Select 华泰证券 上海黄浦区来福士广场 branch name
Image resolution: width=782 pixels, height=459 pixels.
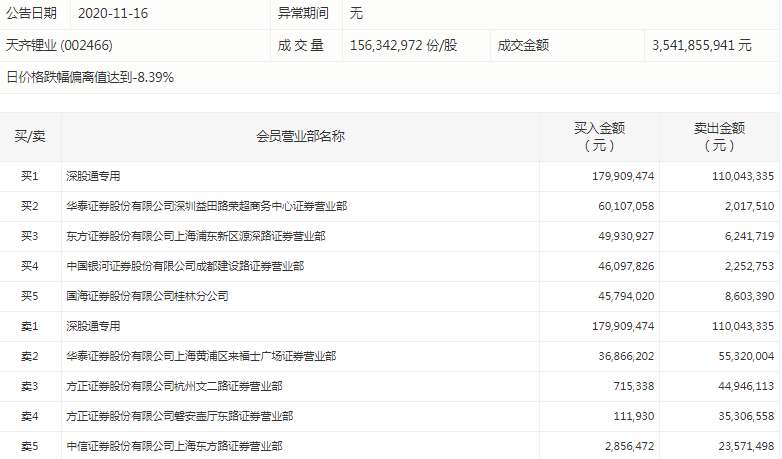pos(201,356)
